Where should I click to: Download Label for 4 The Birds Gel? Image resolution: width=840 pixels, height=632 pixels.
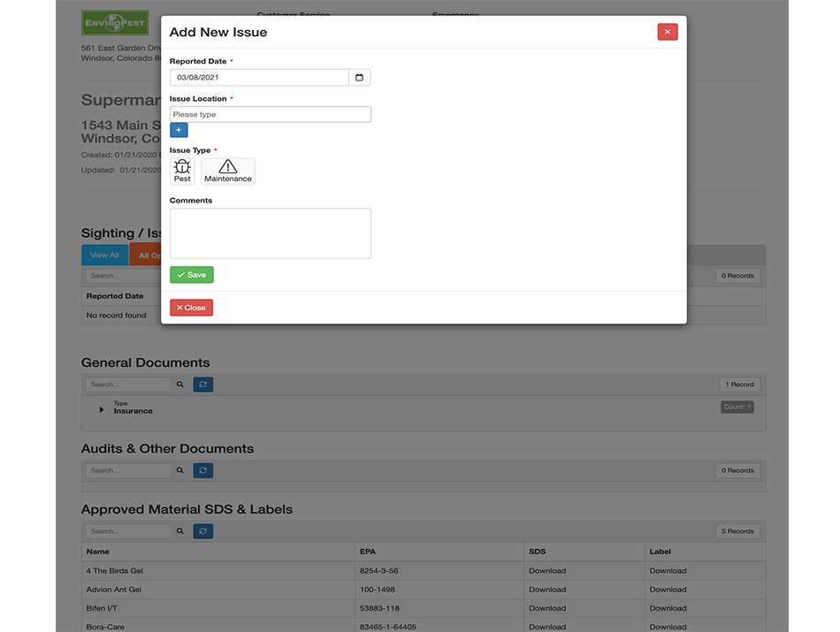click(x=668, y=570)
